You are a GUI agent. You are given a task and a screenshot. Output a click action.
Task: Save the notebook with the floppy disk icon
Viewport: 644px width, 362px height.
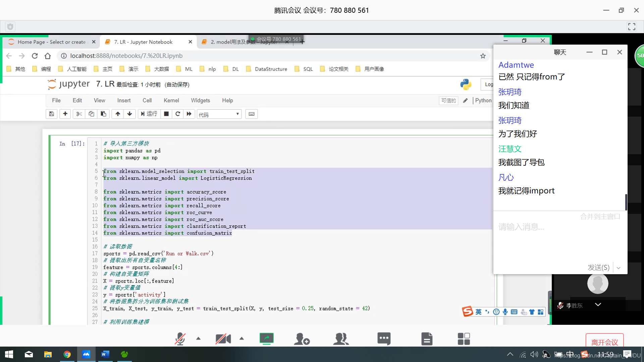pyautogui.click(x=51, y=114)
